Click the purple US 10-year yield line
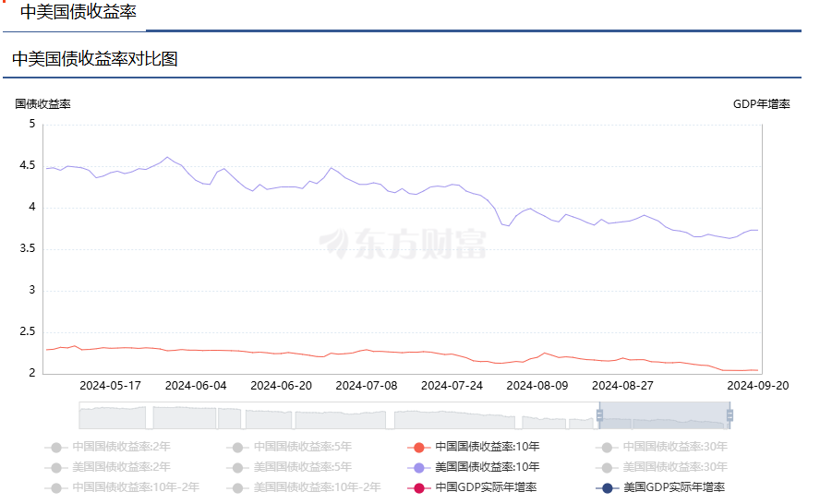This screenshot has width=832, height=504. click(404, 191)
